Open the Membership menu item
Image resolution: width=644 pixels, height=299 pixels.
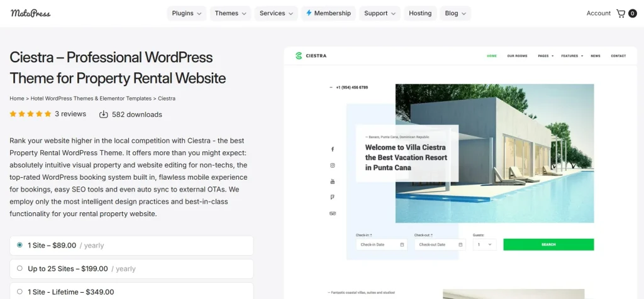coord(328,13)
